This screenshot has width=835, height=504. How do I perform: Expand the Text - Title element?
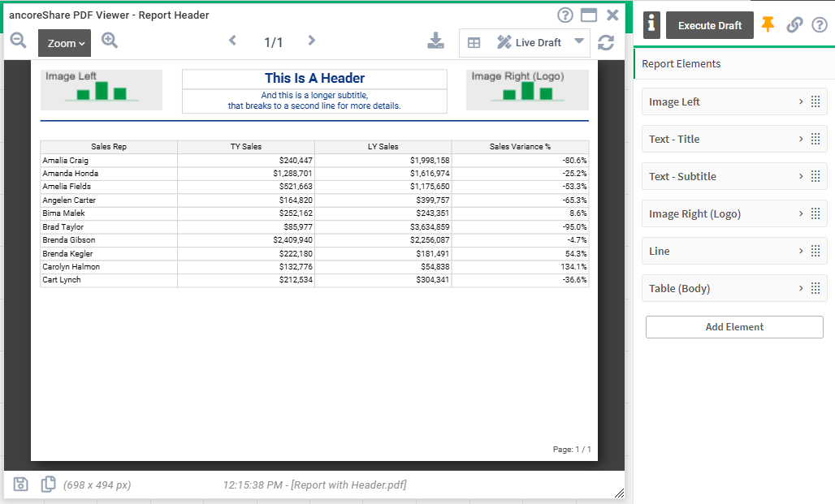click(801, 139)
